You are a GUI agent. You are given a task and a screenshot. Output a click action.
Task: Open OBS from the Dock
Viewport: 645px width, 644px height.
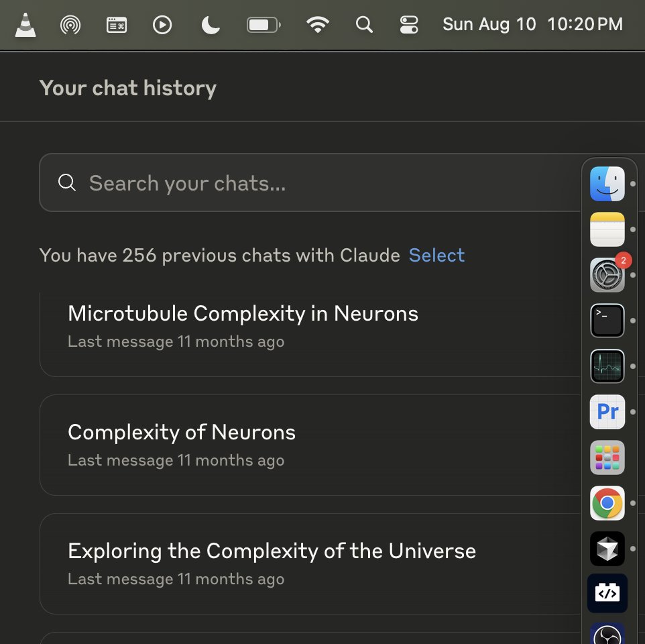click(607, 634)
